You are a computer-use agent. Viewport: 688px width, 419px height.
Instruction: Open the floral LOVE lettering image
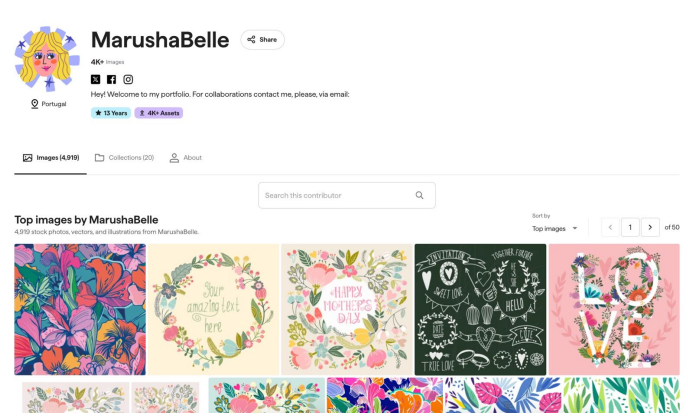tap(614, 309)
